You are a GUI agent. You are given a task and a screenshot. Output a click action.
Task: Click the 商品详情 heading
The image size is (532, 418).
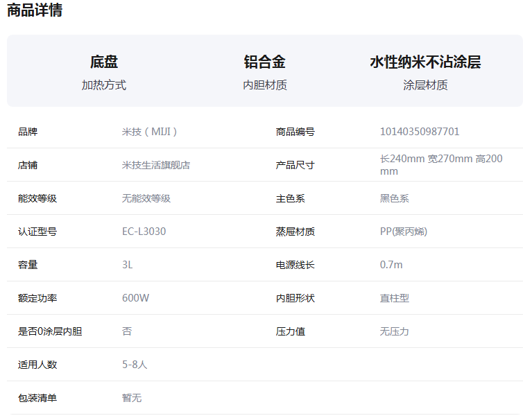[x=35, y=10]
